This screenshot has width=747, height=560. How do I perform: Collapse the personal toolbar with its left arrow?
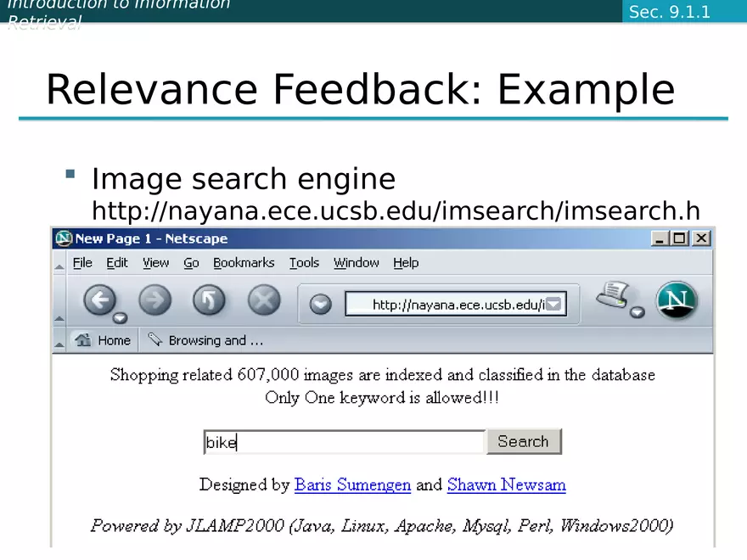(59, 340)
